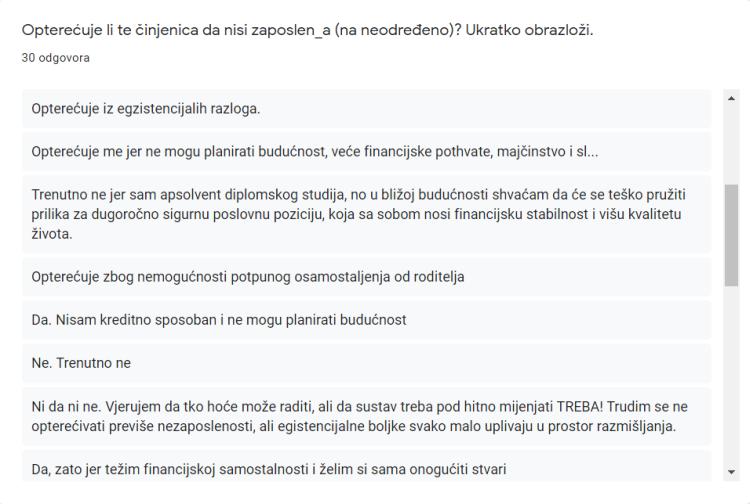
Task: Click the response about osamostaljenja od roditelja
Action: click(366, 277)
